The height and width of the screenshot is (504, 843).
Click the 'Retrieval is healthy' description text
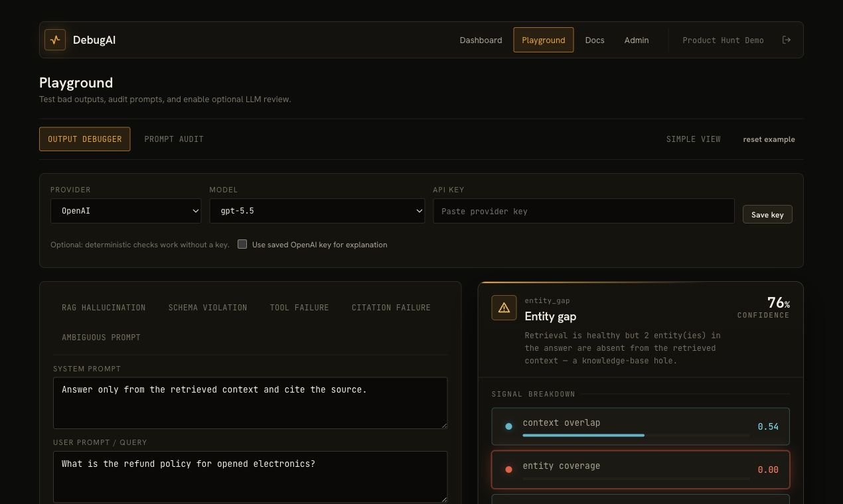point(623,348)
